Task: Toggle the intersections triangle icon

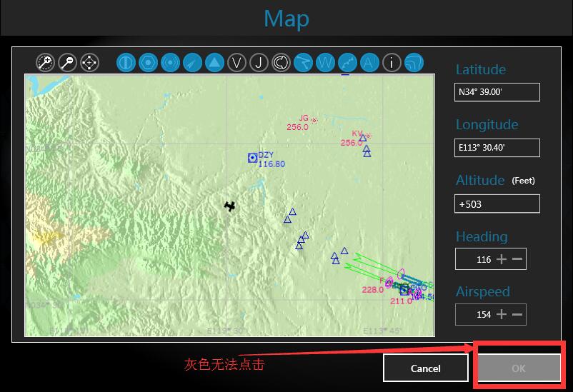Action: (214, 63)
